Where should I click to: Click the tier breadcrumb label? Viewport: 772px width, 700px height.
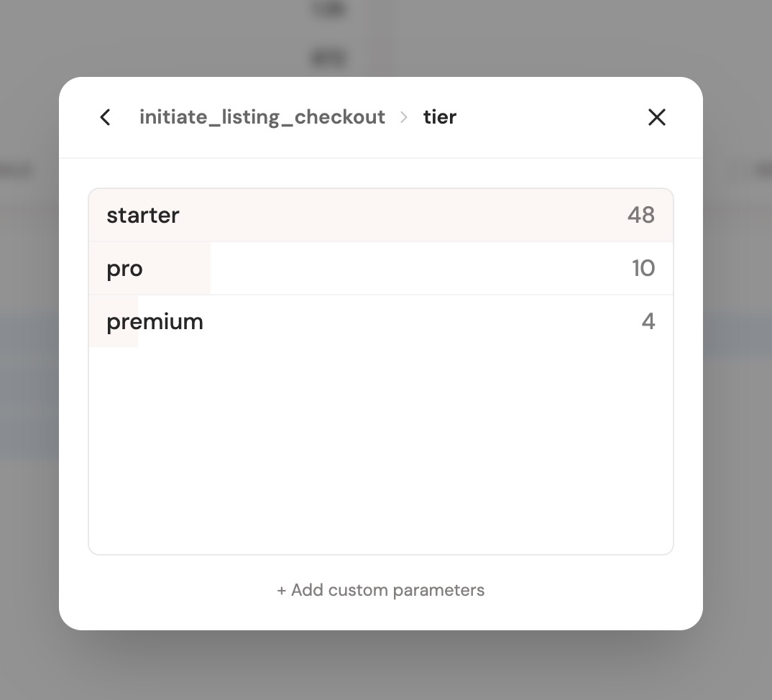[439, 117]
